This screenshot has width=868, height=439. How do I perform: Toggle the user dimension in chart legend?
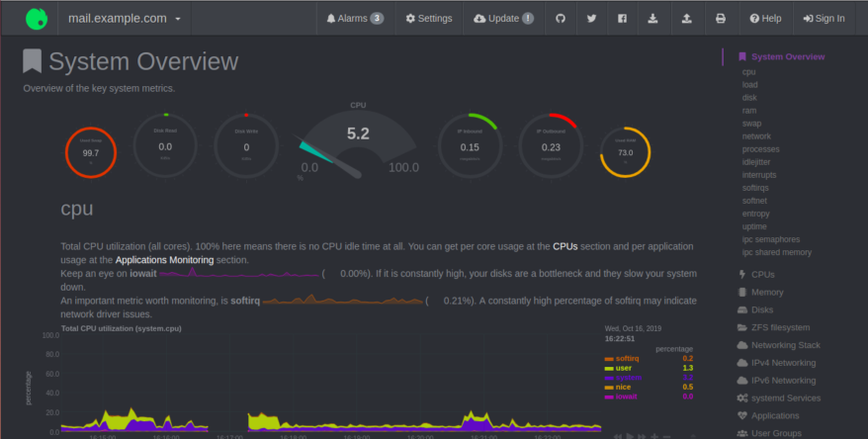tap(623, 368)
